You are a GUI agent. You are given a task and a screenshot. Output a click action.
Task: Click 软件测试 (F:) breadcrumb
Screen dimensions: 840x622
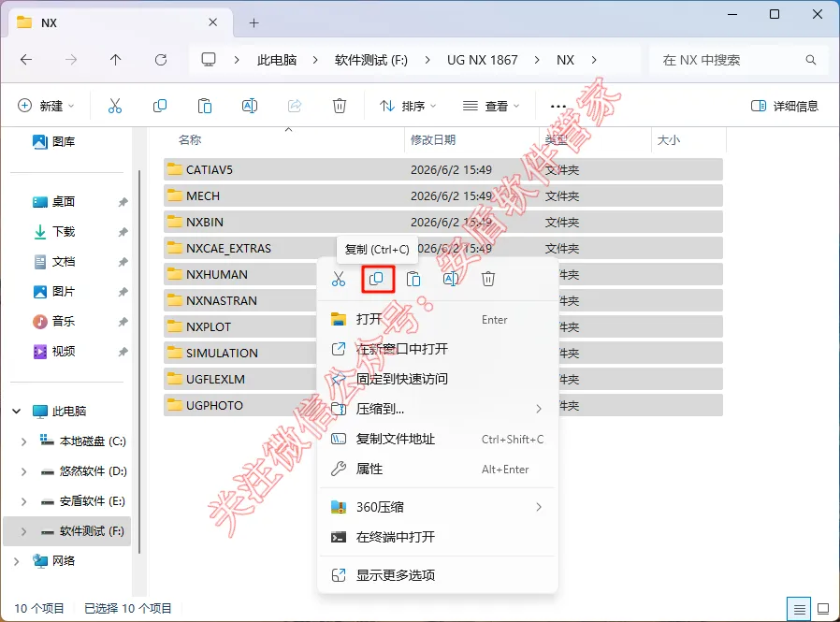click(x=370, y=60)
